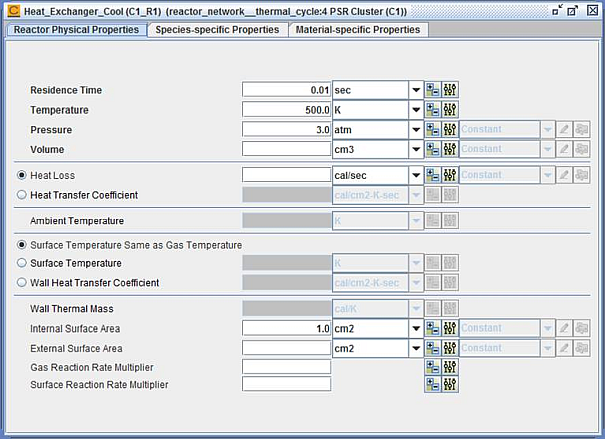605x439 pixels.
Task: Click the parameter study icon for Surface Reaction Rate Multiplier
Action: pos(433,384)
